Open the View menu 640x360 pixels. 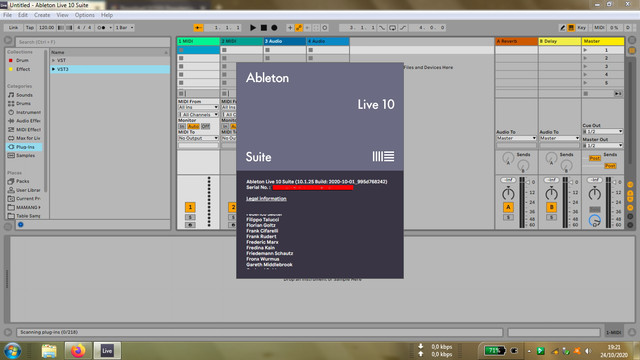62,15
